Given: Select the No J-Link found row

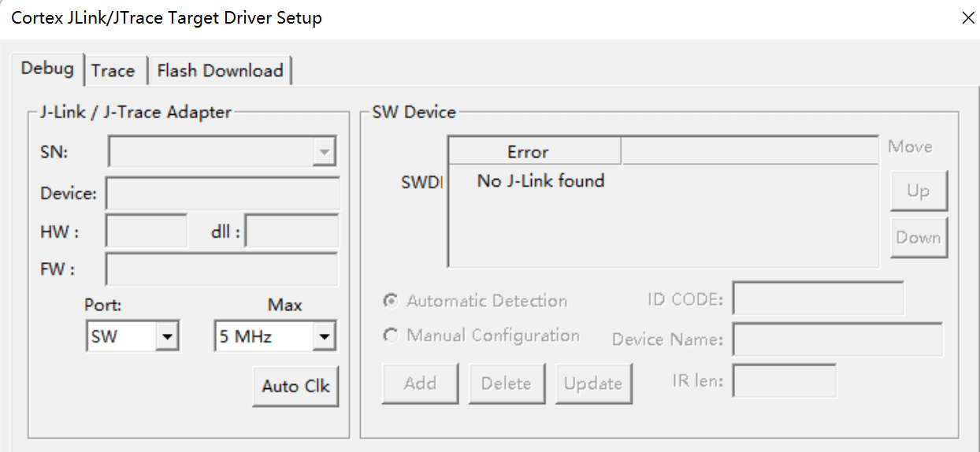Looking at the screenshot, I should [540, 181].
